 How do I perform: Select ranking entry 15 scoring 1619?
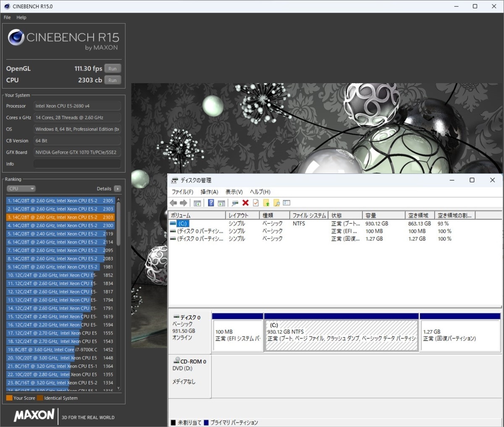60,317
